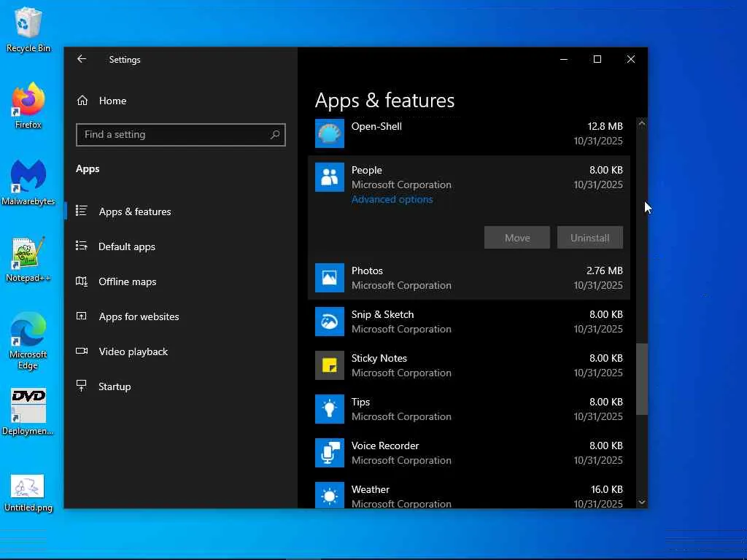Click the 16.0 KB size of Weather
Screen dimensions: 747x560
click(606, 489)
